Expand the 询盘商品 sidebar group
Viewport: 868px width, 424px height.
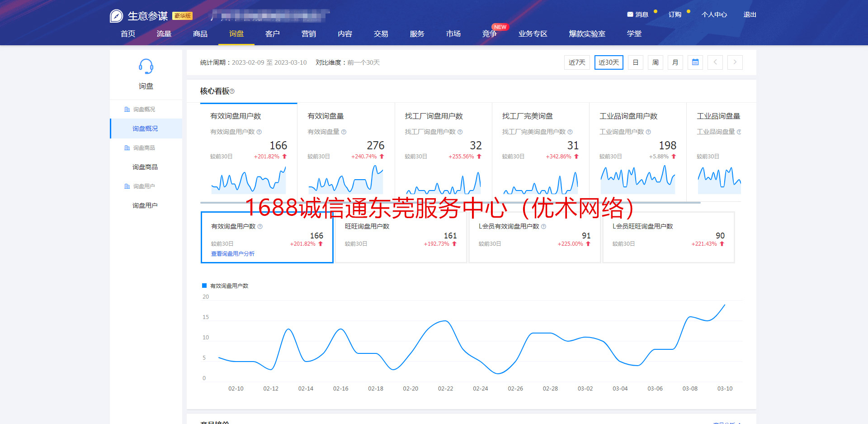(x=144, y=148)
